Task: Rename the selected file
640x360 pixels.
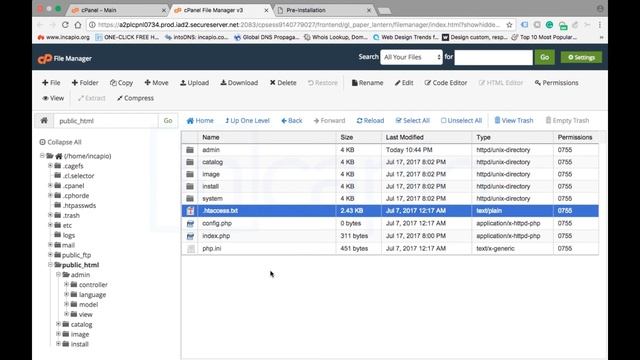Action: [367, 83]
